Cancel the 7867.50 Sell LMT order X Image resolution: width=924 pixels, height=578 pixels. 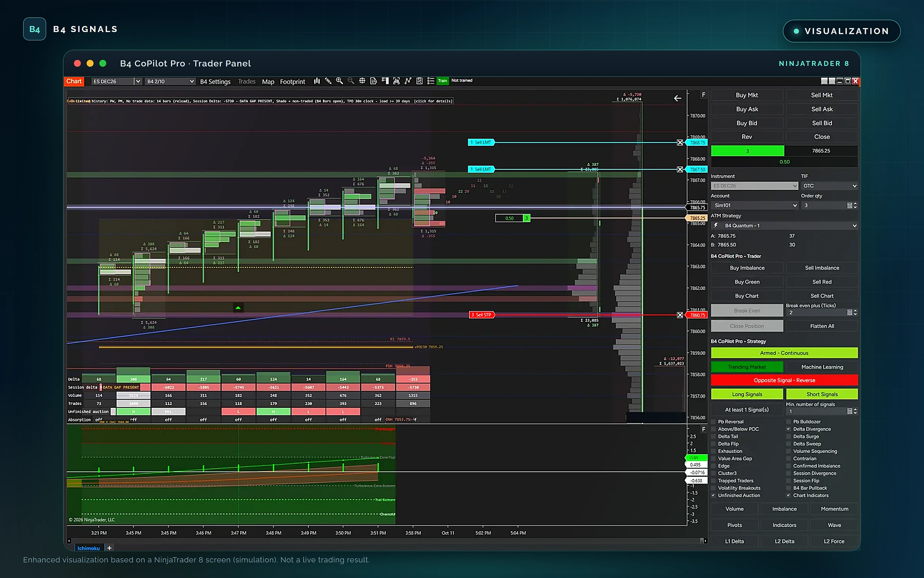point(680,170)
